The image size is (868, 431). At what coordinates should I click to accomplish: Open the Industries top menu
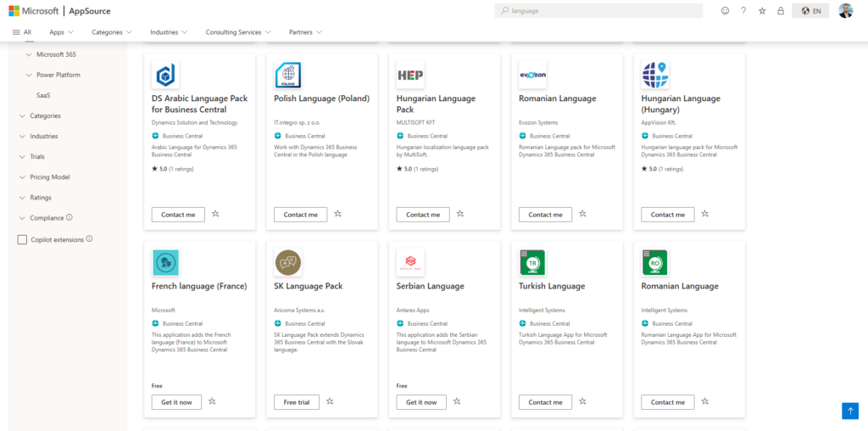tap(169, 32)
